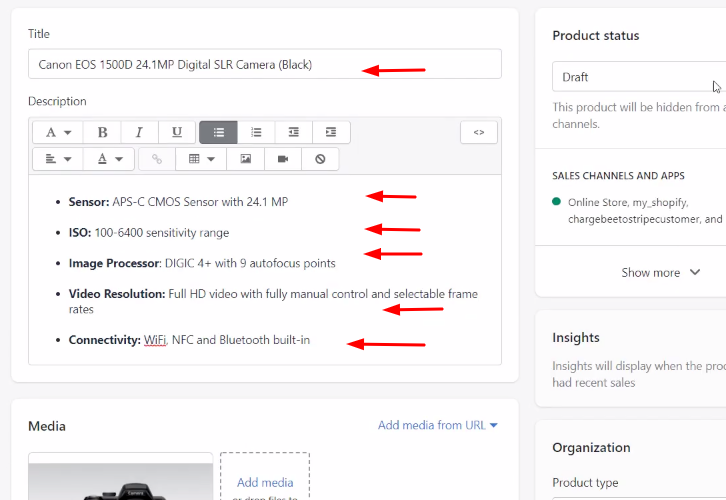Viewport: 726px width, 500px height.
Task: Click the Product type label
Action: click(585, 482)
